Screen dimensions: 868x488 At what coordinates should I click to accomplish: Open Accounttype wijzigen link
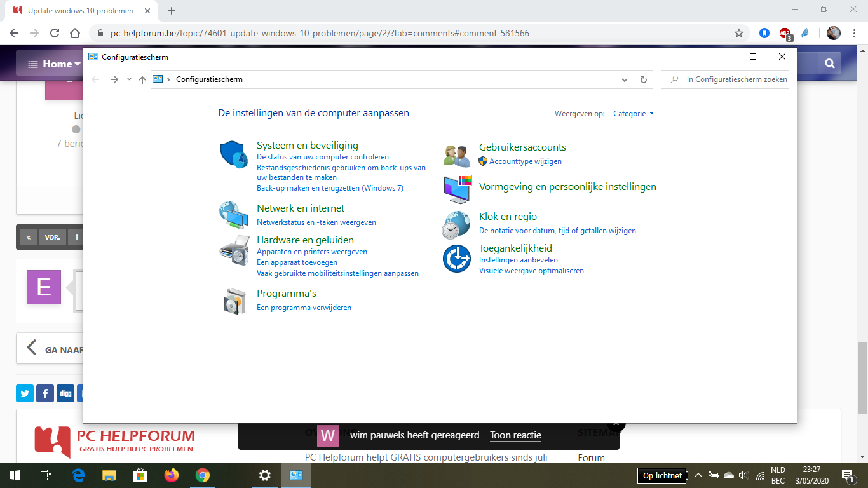click(x=526, y=161)
